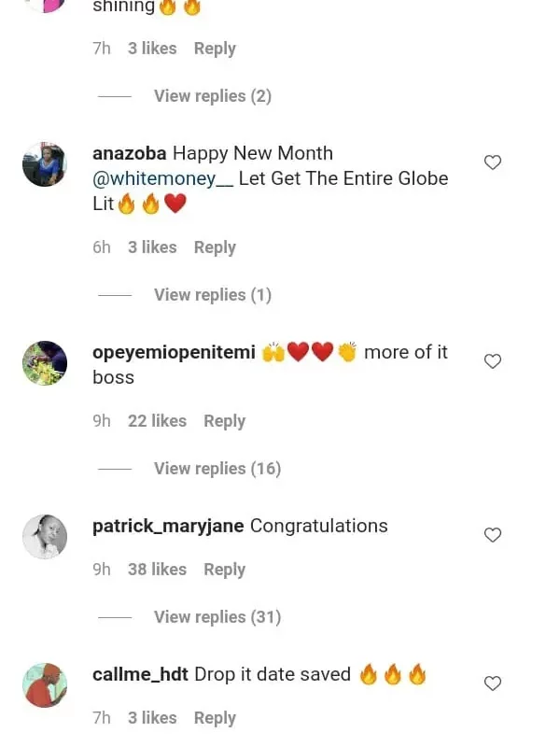Reply to anazoba's comment
This screenshot has width=560, height=747.
(215, 247)
